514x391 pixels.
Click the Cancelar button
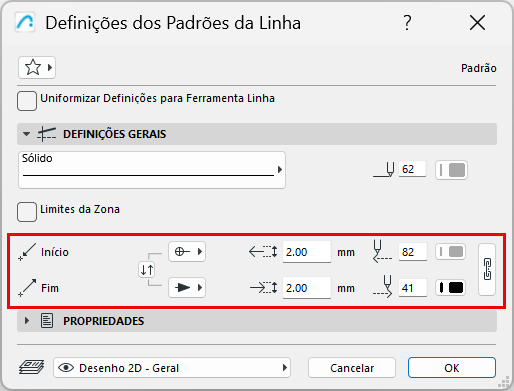point(352,368)
